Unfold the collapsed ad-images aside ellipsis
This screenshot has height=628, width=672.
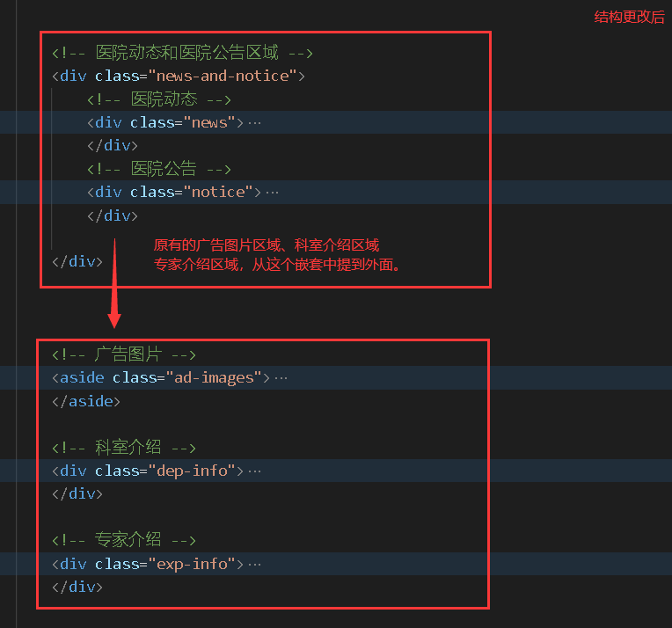coord(281,378)
